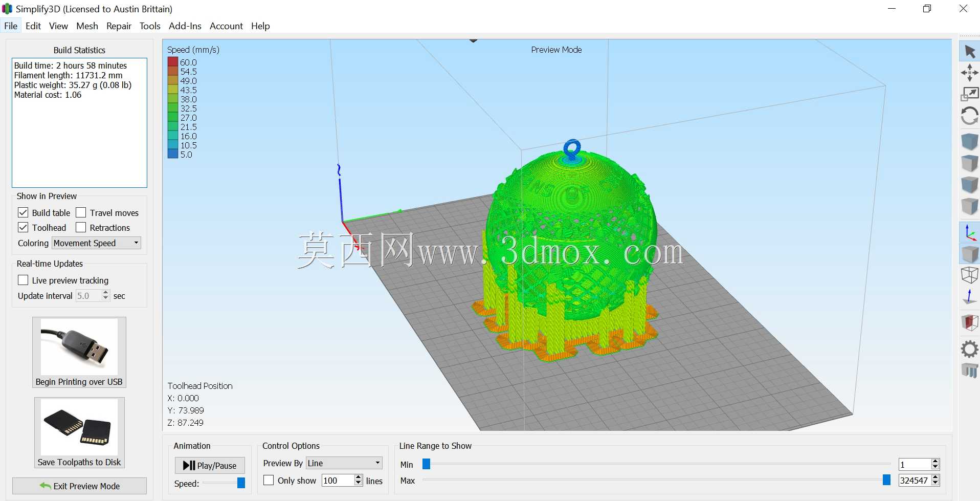Image resolution: width=980 pixels, height=501 pixels.
Task: Click Begin Printing over USB
Action: [79, 353]
